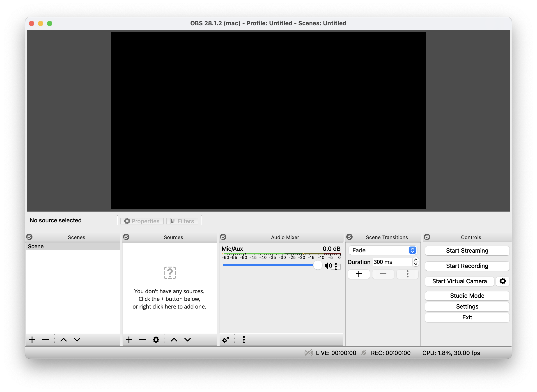Add a new source with the plus icon
The width and height of the screenshot is (537, 392).
point(129,339)
